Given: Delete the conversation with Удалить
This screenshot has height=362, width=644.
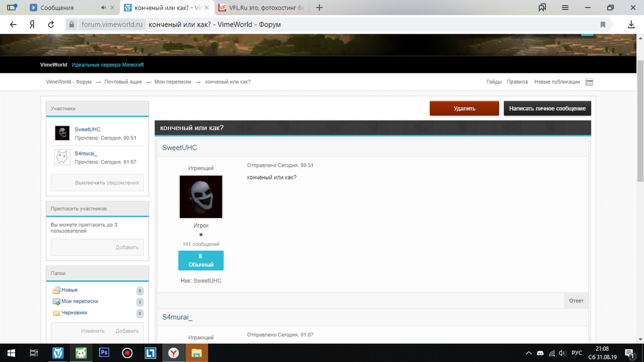Looking at the screenshot, I should pos(464,108).
